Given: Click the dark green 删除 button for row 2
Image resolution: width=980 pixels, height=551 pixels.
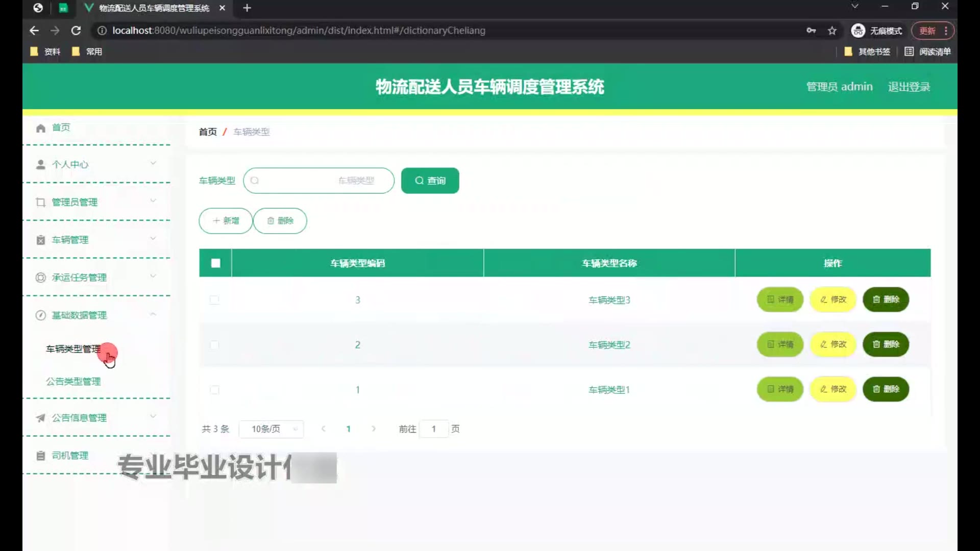Looking at the screenshot, I should tap(886, 344).
